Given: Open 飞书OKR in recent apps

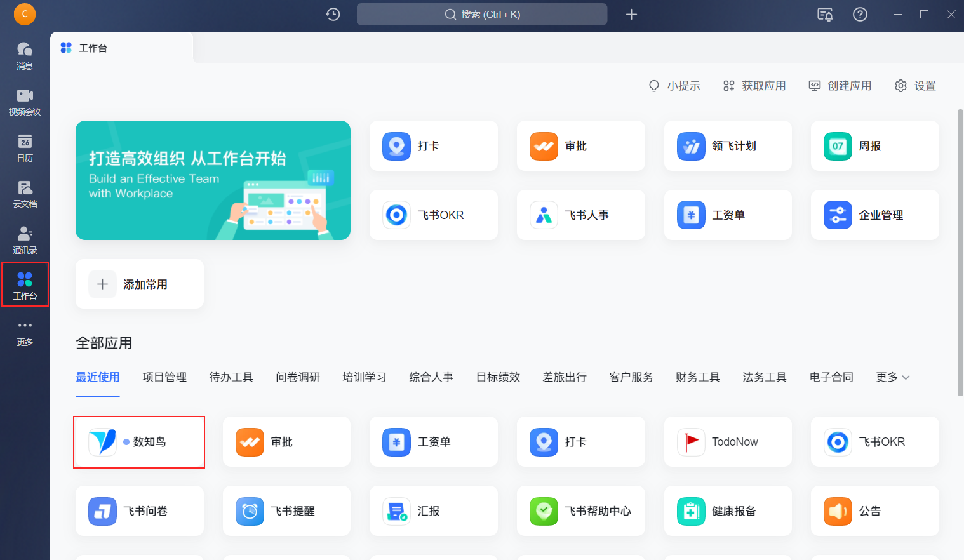Looking at the screenshot, I should (875, 442).
